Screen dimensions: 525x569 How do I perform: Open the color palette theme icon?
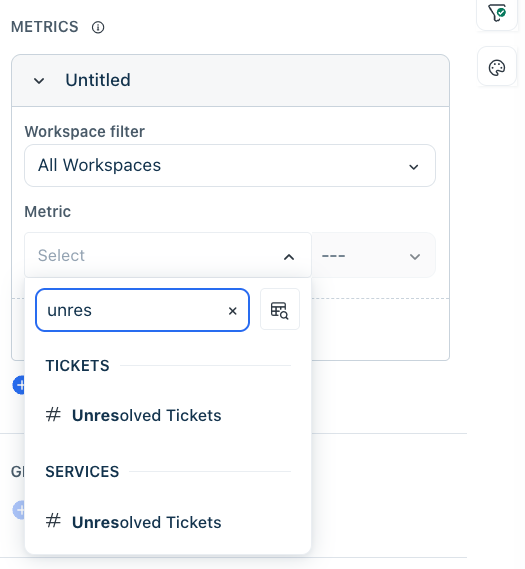pos(497,67)
